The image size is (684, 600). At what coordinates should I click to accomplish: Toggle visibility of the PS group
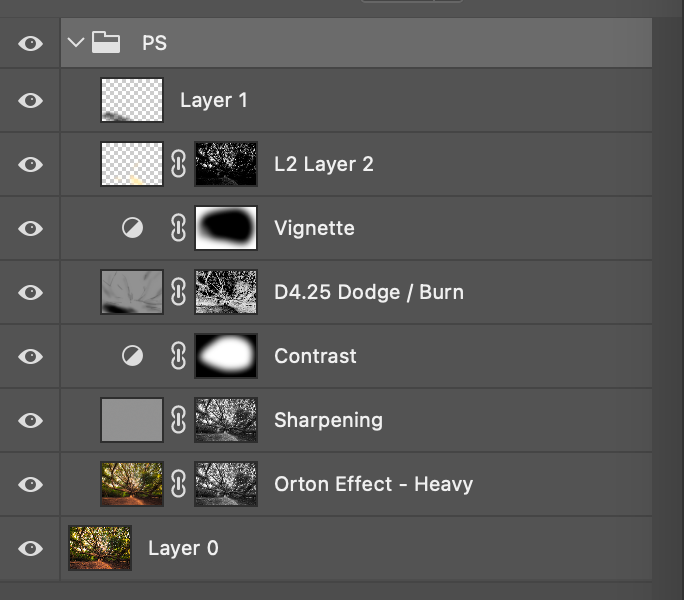pyautogui.click(x=31, y=43)
